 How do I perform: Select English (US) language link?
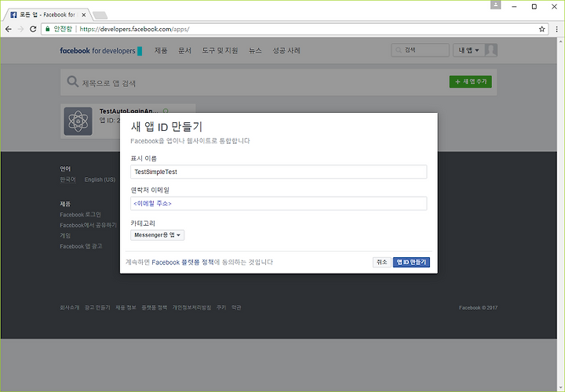[x=100, y=180]
